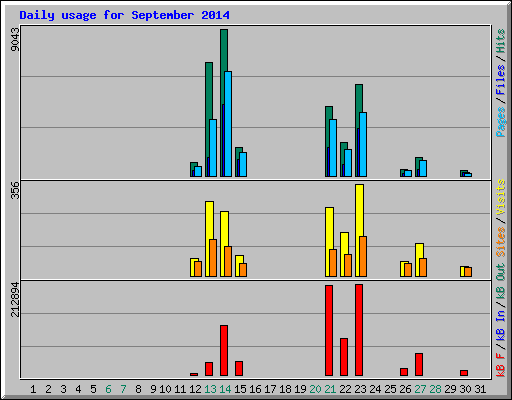Select the cyan pages bar for day 15

pyautogui.click(x=243, y=165)
